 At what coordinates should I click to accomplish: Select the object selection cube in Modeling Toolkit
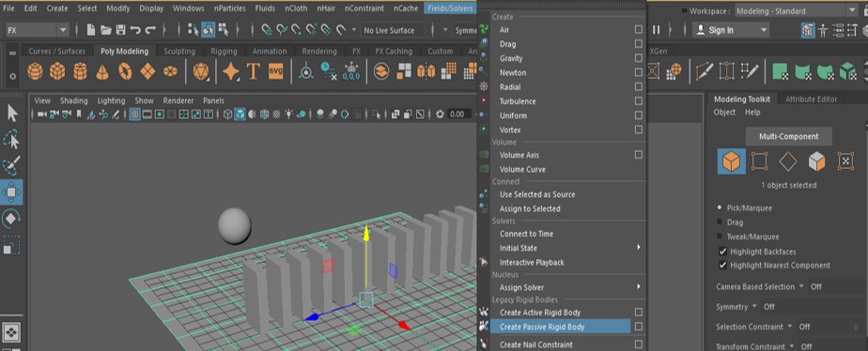(x=731, y=161)
